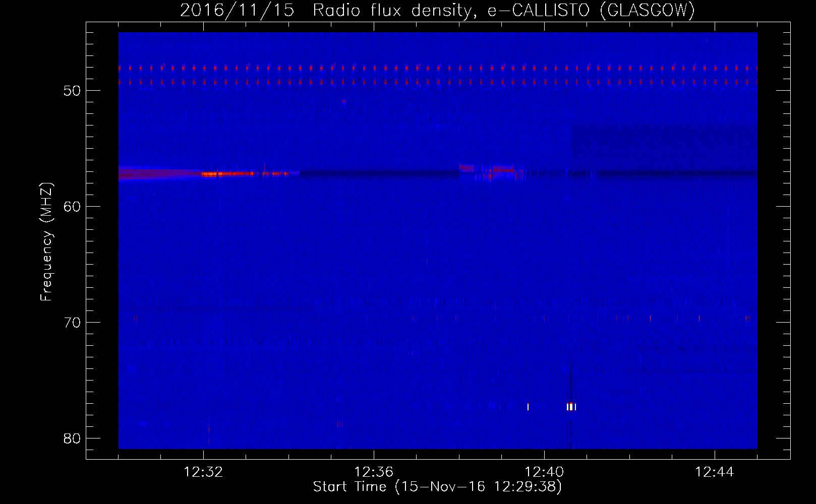
Task: Click the '2016/11/15' date in title
Action: (237, 10)
